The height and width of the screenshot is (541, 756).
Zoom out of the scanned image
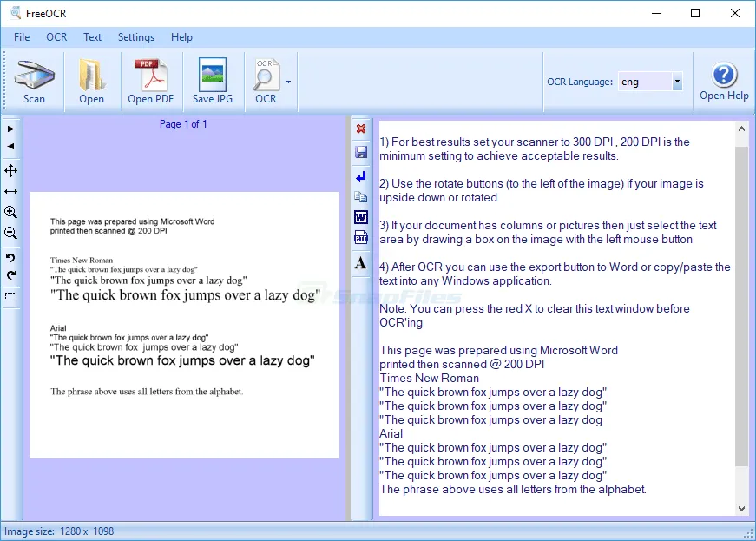pyautogui.click(x=10, y=234)
